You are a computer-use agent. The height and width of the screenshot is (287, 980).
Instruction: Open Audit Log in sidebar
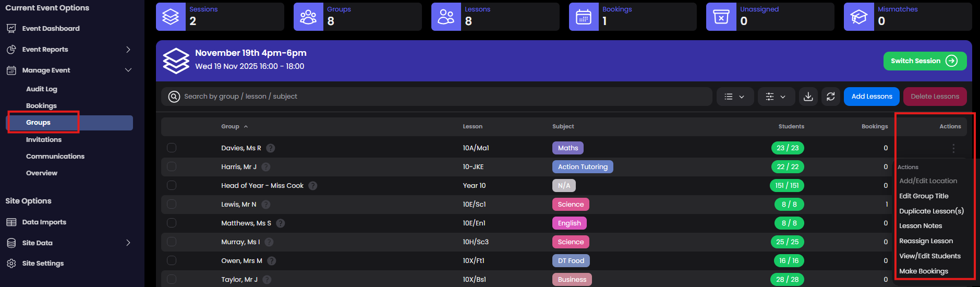pos(42,89)
